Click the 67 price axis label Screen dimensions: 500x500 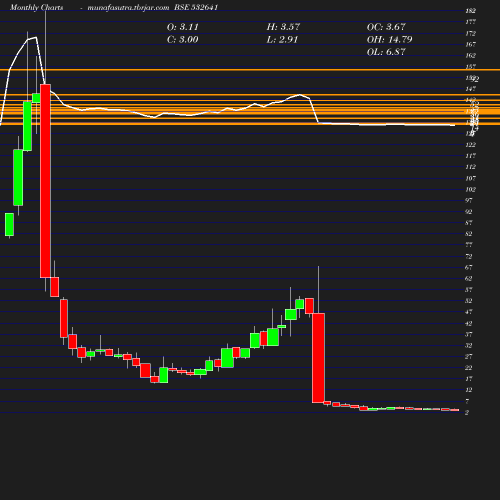[469, 267]
